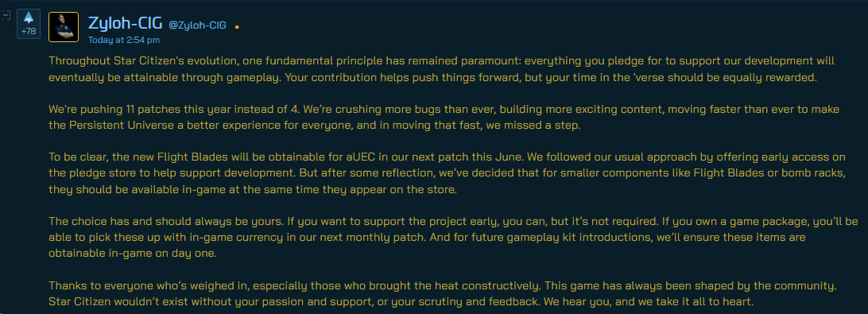The image size is (868, 314).
Task: Collapse the post using the minus bracket
Action: [5, 15]
